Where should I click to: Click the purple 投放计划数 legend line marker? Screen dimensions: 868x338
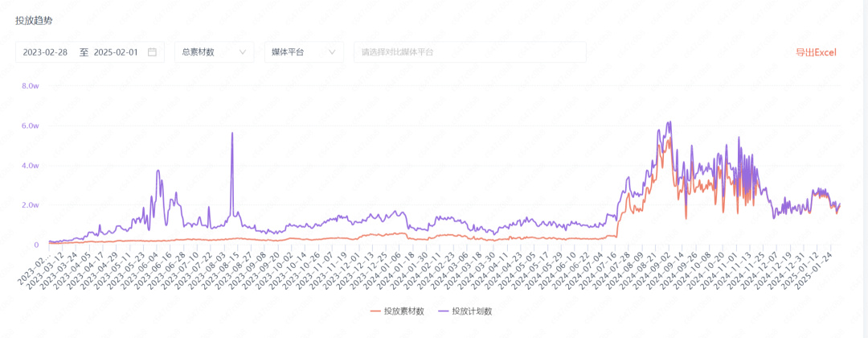tap(444, 311)
